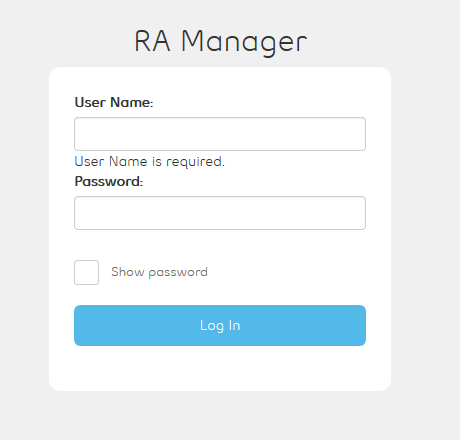460x440 pixels.
Task: Click the word "required" in the validation text
Action: click(195, 162)
